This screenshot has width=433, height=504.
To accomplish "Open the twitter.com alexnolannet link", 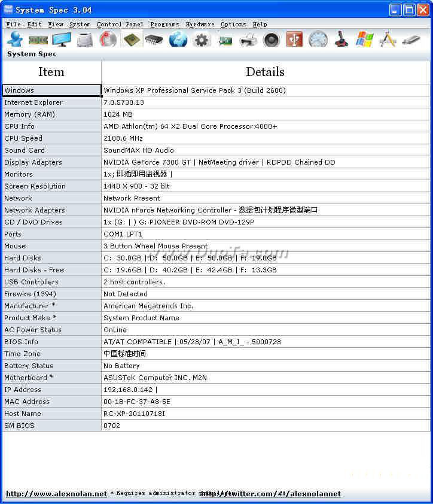I will click(270, 494).
